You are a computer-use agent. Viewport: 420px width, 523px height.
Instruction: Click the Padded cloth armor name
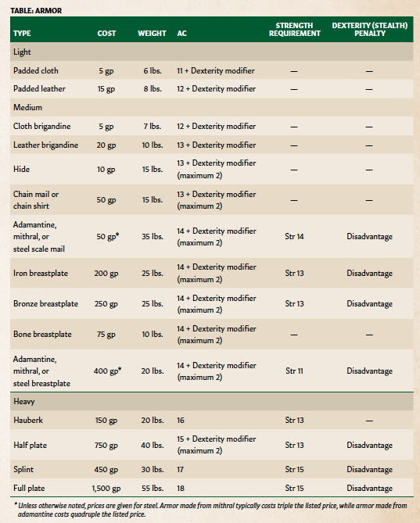click(36, 70)
